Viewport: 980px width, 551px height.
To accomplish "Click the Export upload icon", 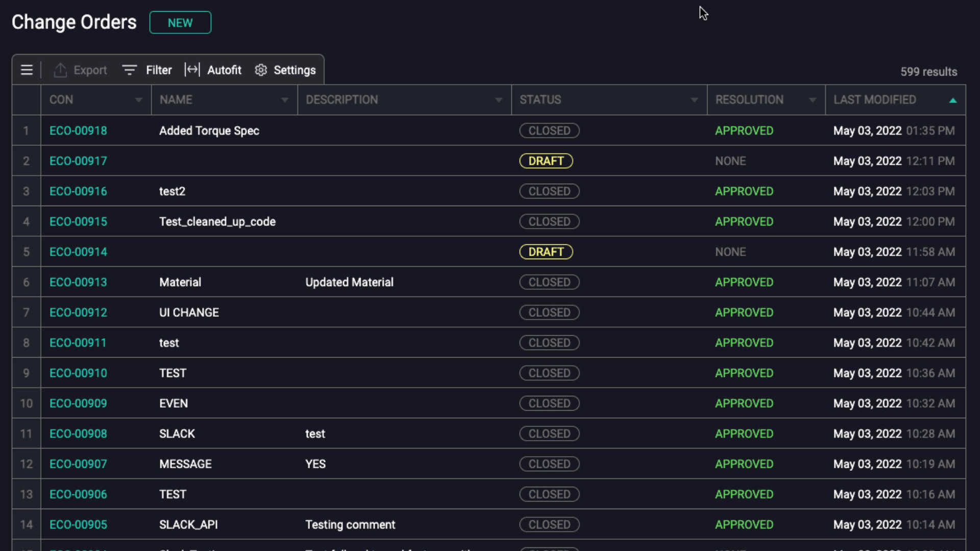I will pyautogui.click(x=60, y=70).
